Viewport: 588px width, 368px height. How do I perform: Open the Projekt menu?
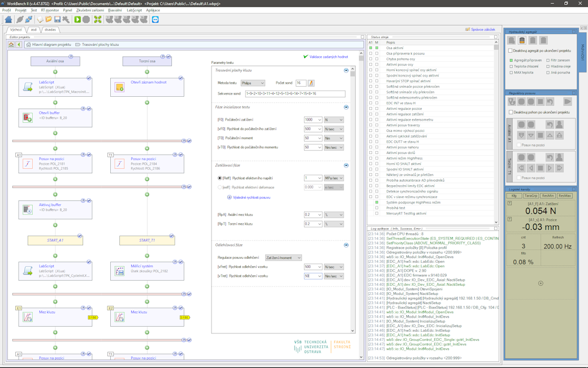point(20,10)
